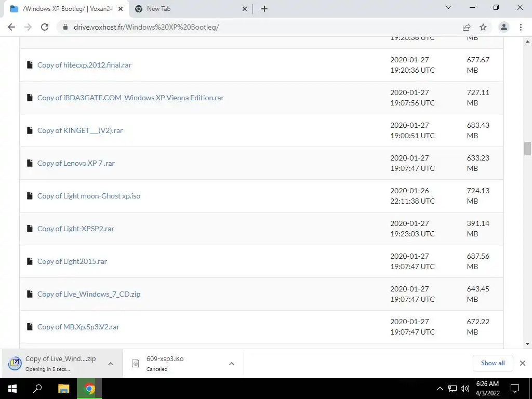Open Windows taskbar search
The width and height of the screenshot is (532, 399).
pos(37,389)
